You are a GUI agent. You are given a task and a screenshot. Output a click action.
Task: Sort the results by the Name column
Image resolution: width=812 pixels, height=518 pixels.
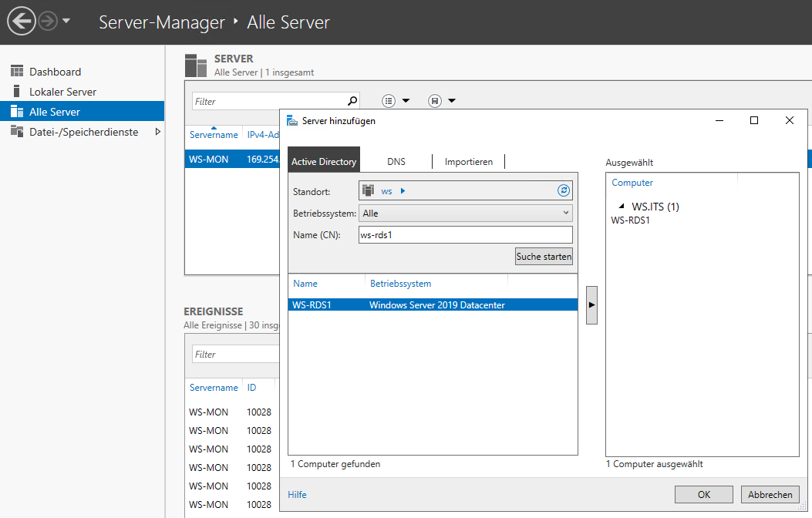point(305,284)
